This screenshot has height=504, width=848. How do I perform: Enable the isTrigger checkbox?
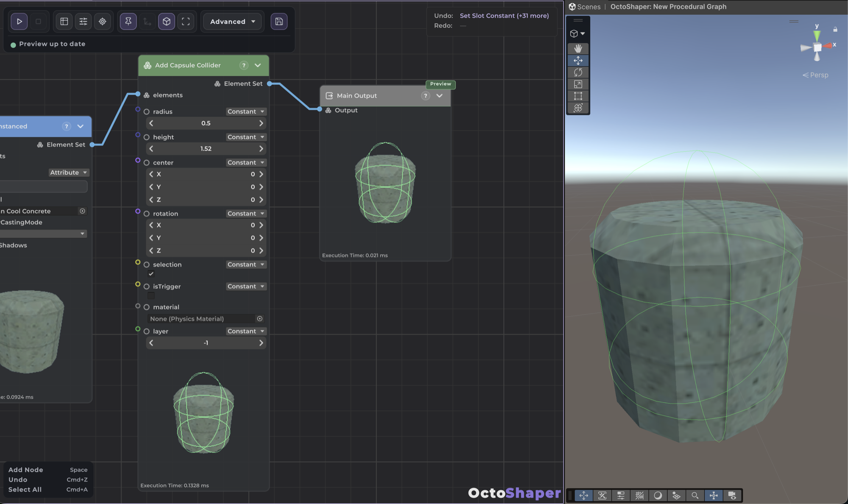tap(151, 296)
